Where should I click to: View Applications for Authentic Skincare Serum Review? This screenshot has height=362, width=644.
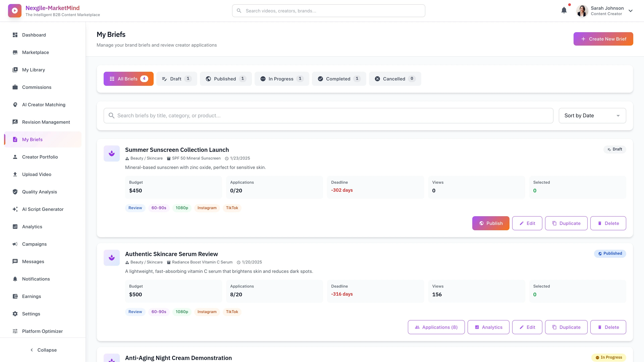(436, 327)
